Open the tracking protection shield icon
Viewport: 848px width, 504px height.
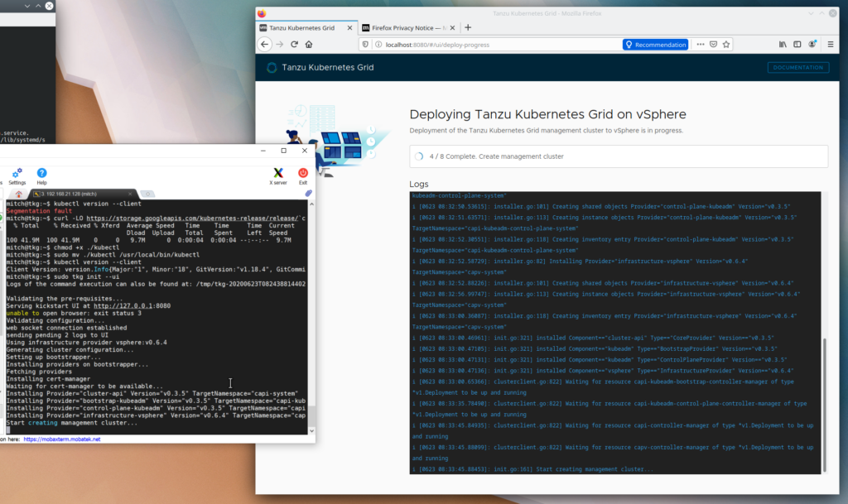[x=365, y=45]
